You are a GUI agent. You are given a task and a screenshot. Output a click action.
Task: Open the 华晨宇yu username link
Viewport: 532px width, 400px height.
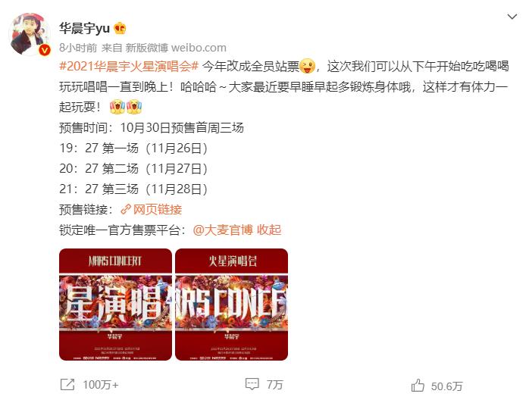[x=84, y=28]
